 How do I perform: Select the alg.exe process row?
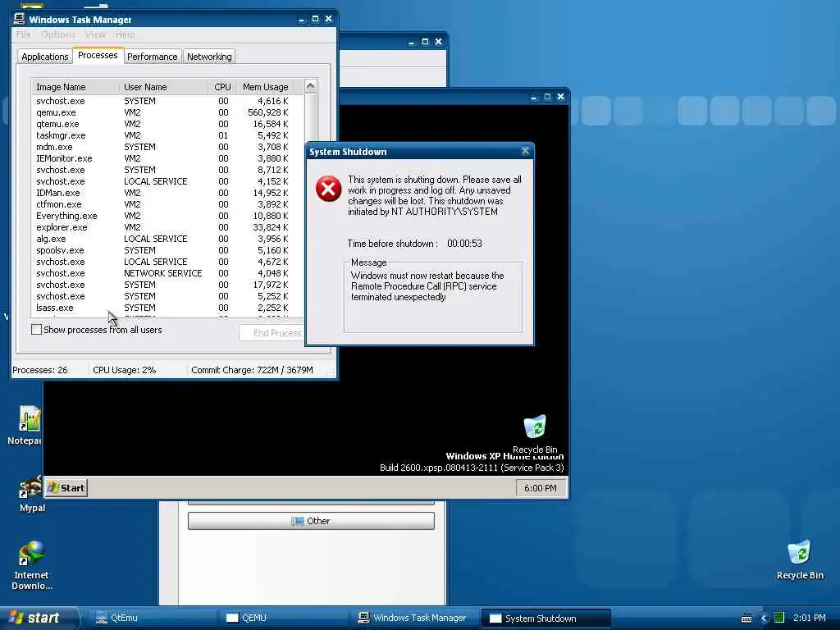click(x=167, y=239)
